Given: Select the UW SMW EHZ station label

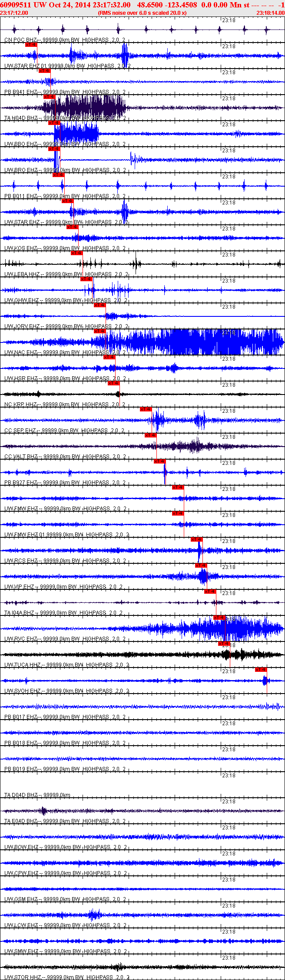Looking at the screenshot, I should coord(65,951).
